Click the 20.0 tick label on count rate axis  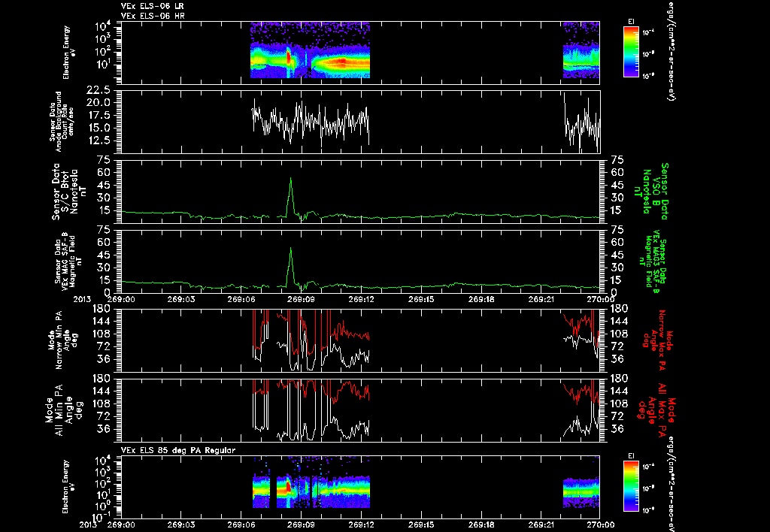(100, 103)
